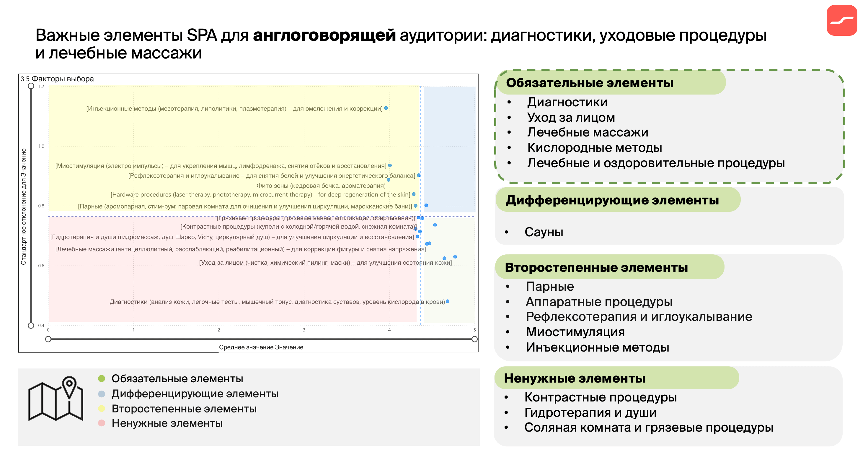
Task: Select the chart data point next to Диагностики label
Action: coord(448,301)
